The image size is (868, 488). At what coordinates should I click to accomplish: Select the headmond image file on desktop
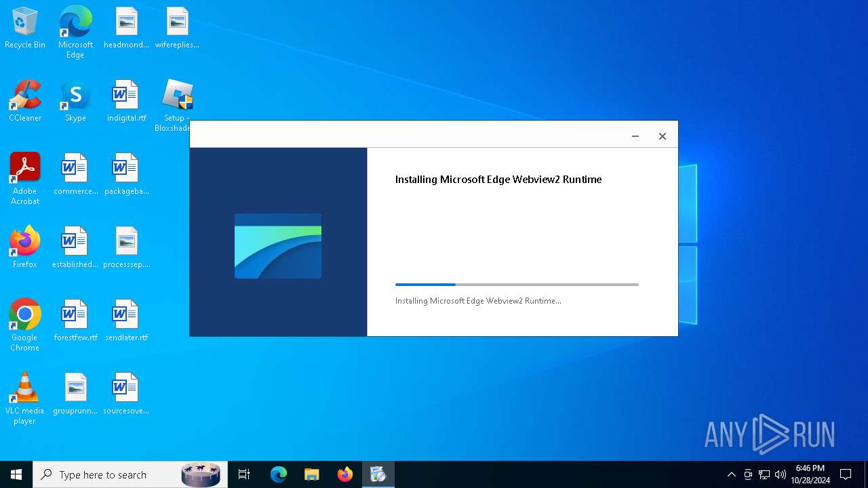(x=126, y=28)
